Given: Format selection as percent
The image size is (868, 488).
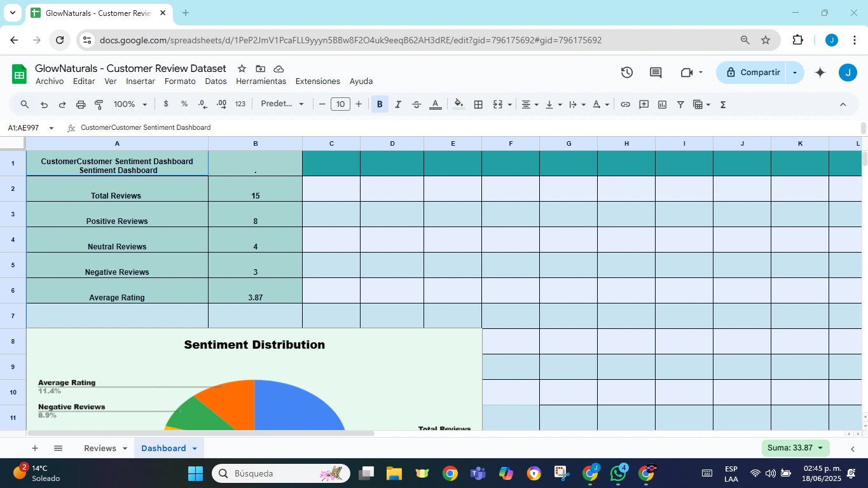Looking at the screenshot, I should (184, 104).
